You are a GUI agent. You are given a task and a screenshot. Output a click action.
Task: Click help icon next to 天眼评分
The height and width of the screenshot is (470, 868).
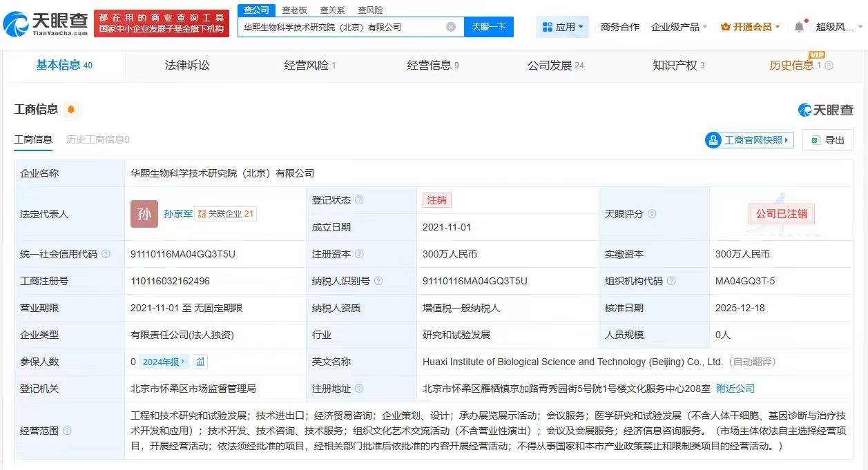[652, 214]
